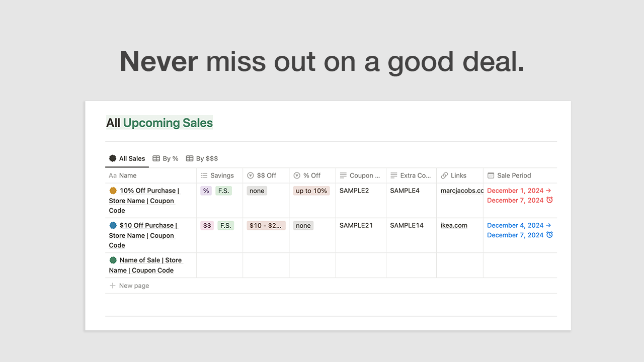The width and height of the screenshot is (644, 362).
Task: Click the Extra Co... column header
Action: (411, 175)
